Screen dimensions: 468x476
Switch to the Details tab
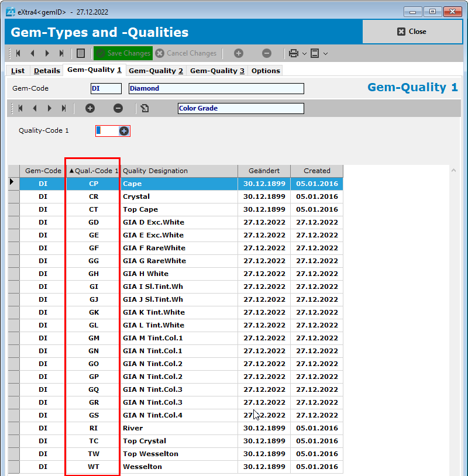pos(47,71)
